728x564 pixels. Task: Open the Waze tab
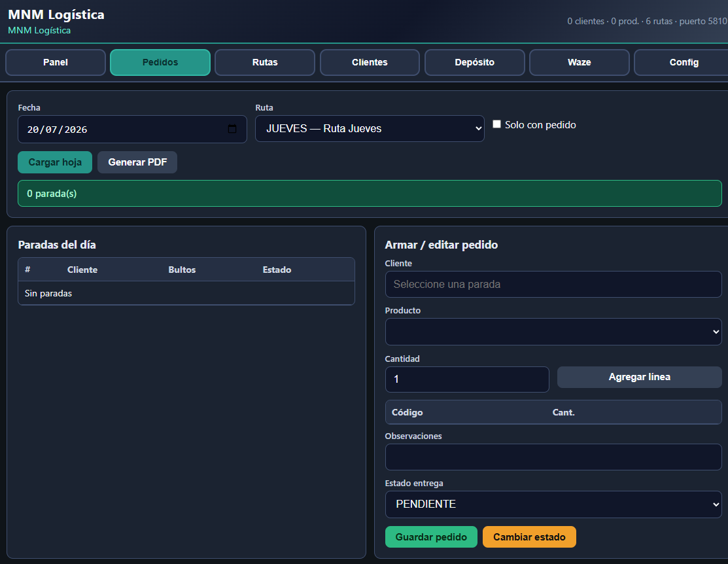coord(579,62)
